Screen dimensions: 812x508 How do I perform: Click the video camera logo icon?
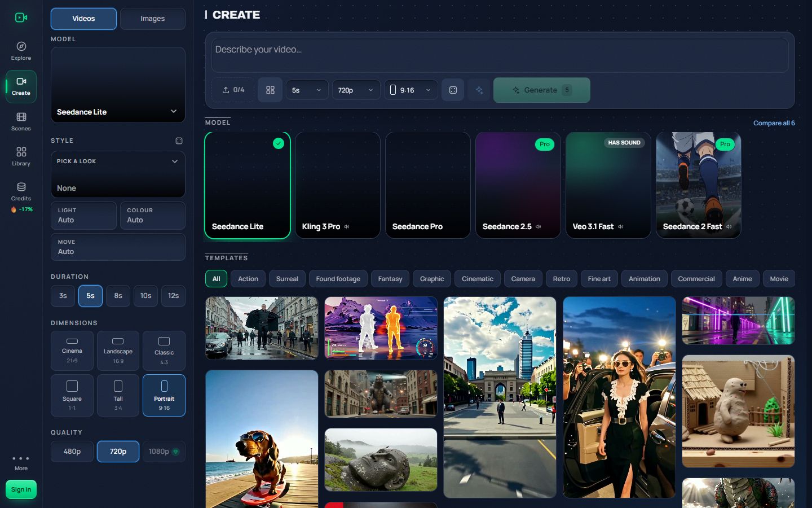[21, 17]
